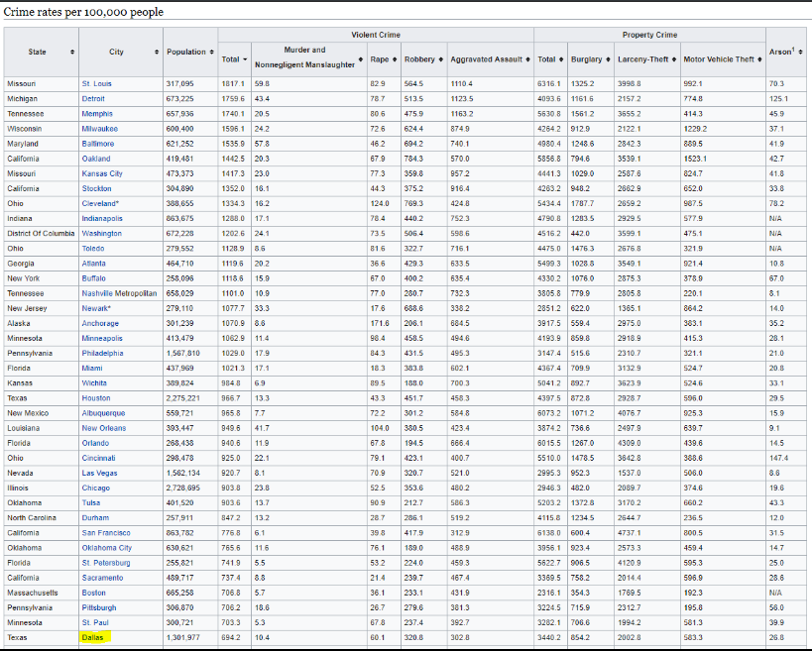Open the Houston city link
Image resolution: width=812 pixels, height=651 pixels.
96,399
